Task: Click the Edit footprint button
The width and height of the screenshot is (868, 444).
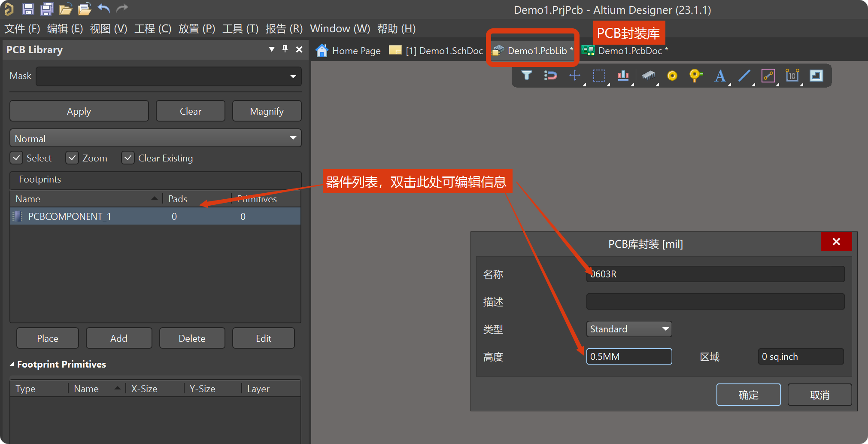Action: [x=264, y=338]
